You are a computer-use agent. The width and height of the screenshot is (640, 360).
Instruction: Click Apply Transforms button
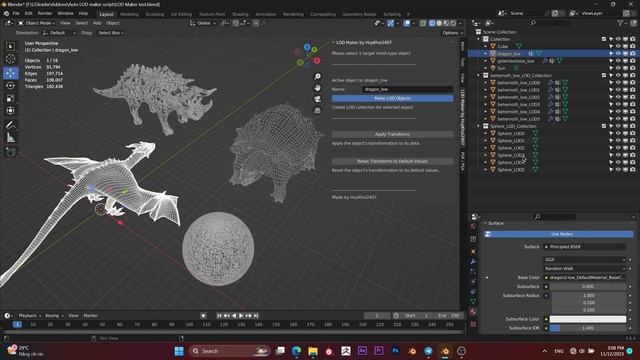coord(392,134)
